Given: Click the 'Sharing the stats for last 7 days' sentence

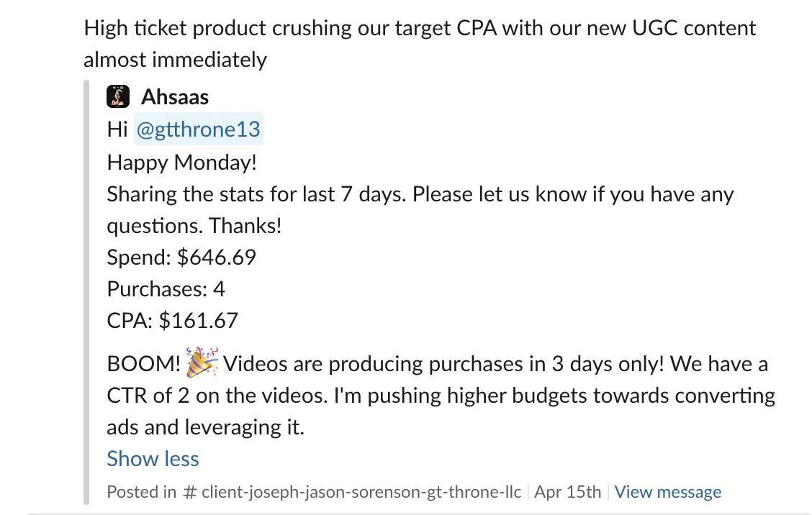Looking at the screenshot, I should coord(256,194).
